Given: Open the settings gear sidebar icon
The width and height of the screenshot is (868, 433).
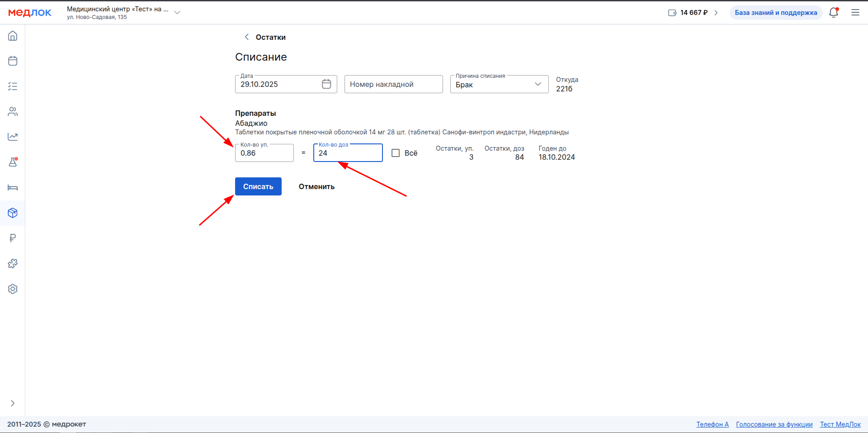Looking at the screenshot, I should tap(13, 289).
